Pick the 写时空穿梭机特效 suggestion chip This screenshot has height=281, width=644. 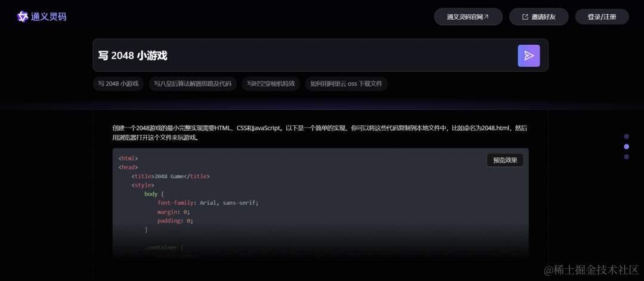tap(271, 84)
